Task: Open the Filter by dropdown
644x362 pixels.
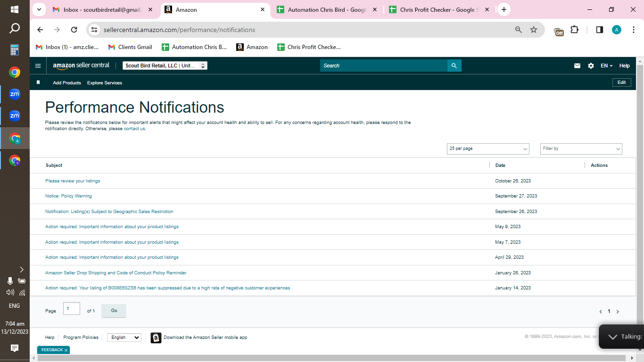Action: pyautogui.click(x=581, y=149)
